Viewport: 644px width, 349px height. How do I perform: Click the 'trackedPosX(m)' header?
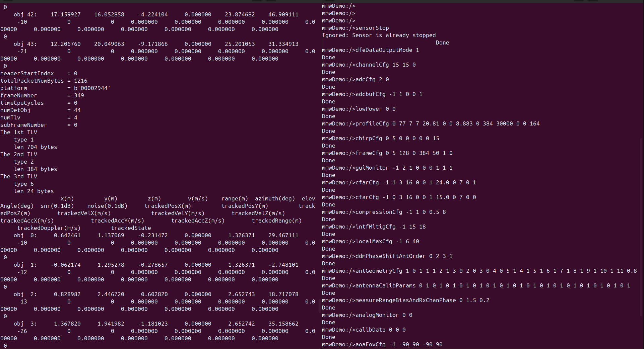point(168,206)
